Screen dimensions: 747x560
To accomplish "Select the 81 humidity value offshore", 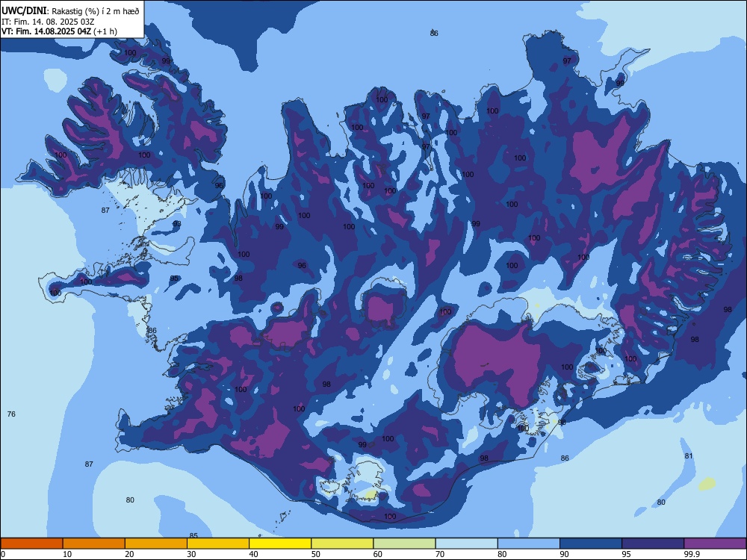I will coord(689,455).
